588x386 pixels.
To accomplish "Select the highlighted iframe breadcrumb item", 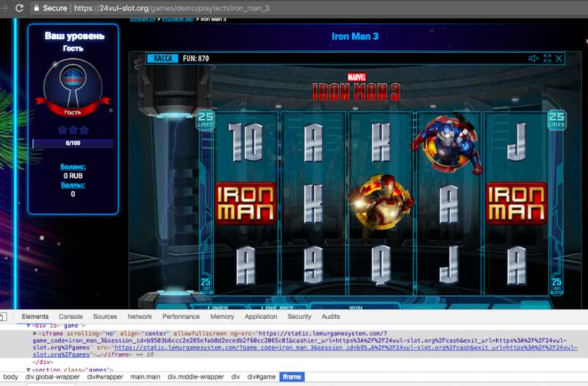I will (x=292, y=377).
